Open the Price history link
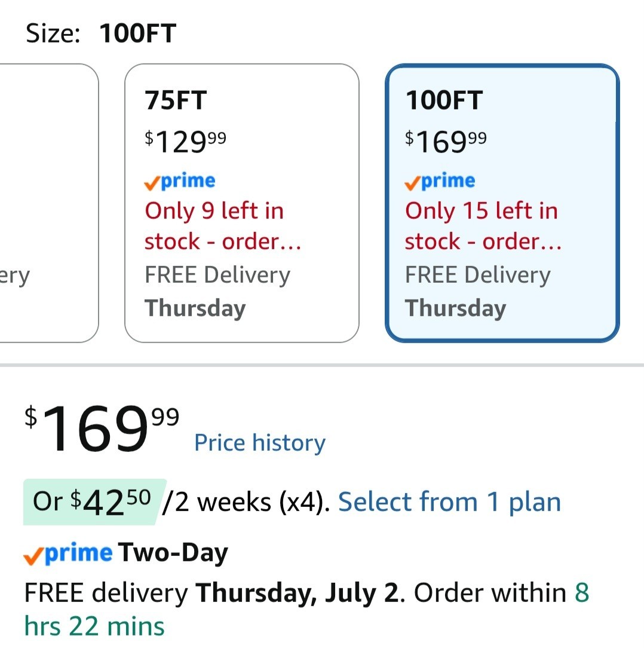 click(x=260, y=443)
